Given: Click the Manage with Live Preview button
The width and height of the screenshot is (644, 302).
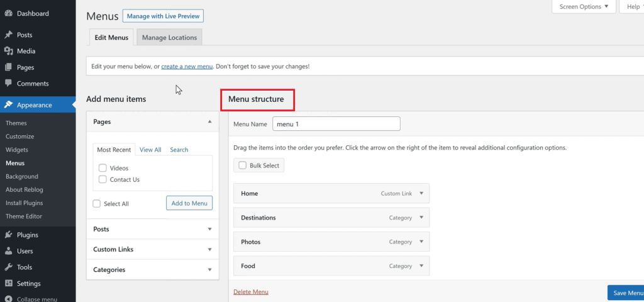Looking at the screenshot, I should [x=163, y=16].
